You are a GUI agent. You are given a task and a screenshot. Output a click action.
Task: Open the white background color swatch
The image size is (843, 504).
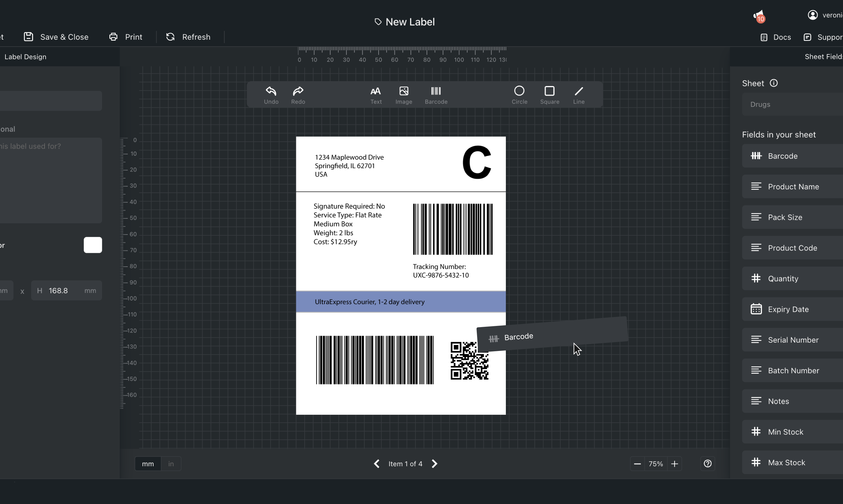click(93, 245)
